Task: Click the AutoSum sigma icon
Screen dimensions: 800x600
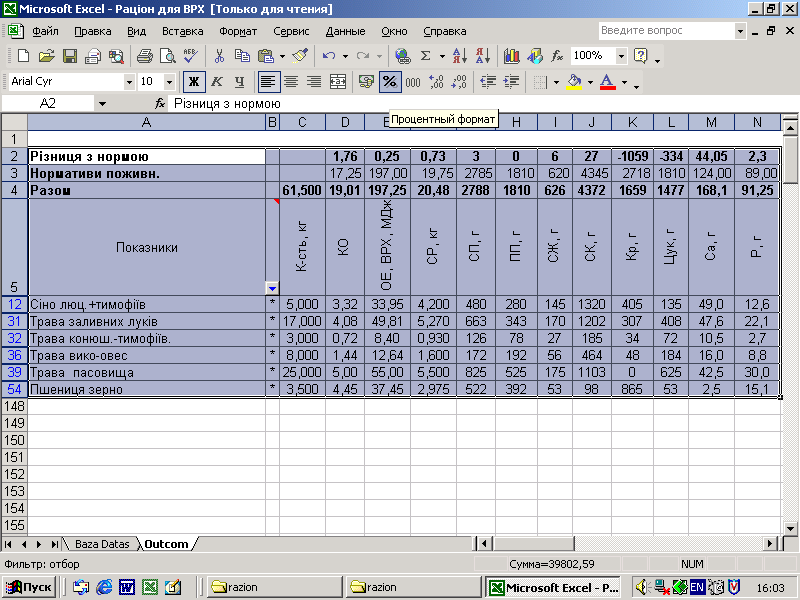Action: coord(426,56)
